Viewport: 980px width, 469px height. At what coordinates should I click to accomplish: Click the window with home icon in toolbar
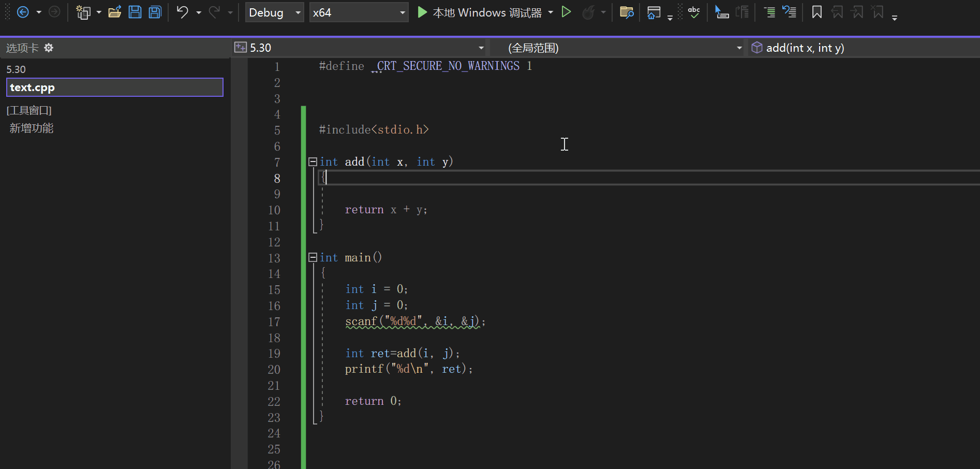654,12
